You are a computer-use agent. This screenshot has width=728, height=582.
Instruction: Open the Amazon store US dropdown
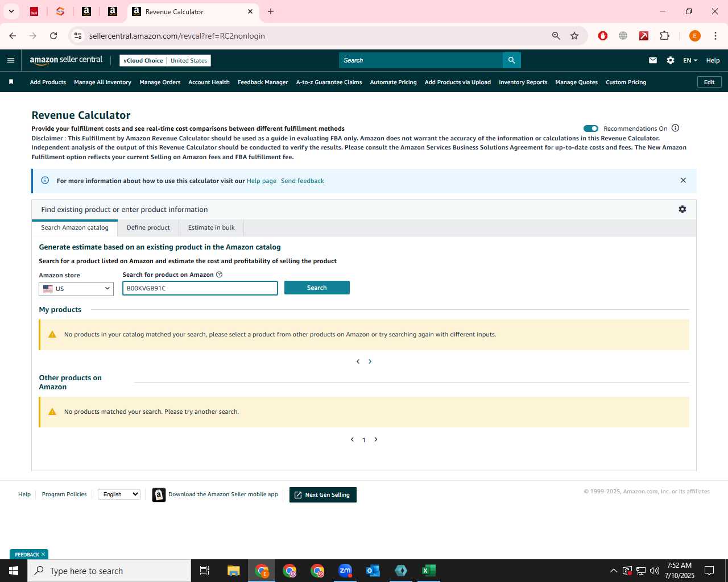pyautogui.click(x=76, y=289)
